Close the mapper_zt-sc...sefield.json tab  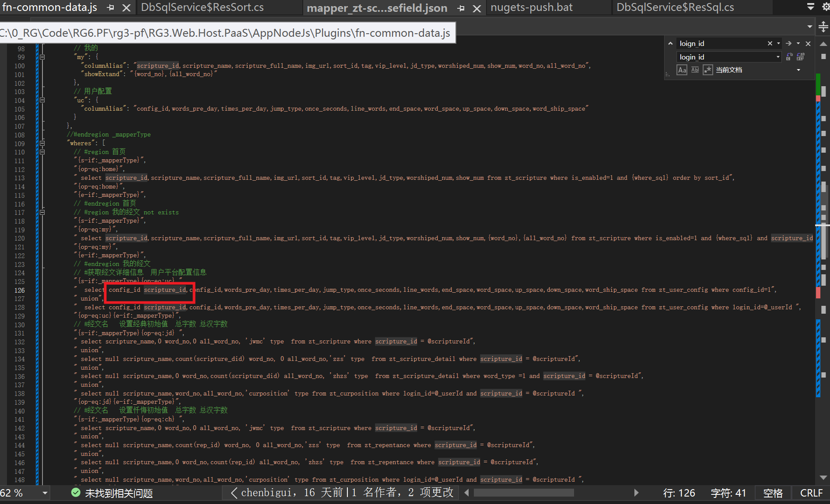point(477,8)
